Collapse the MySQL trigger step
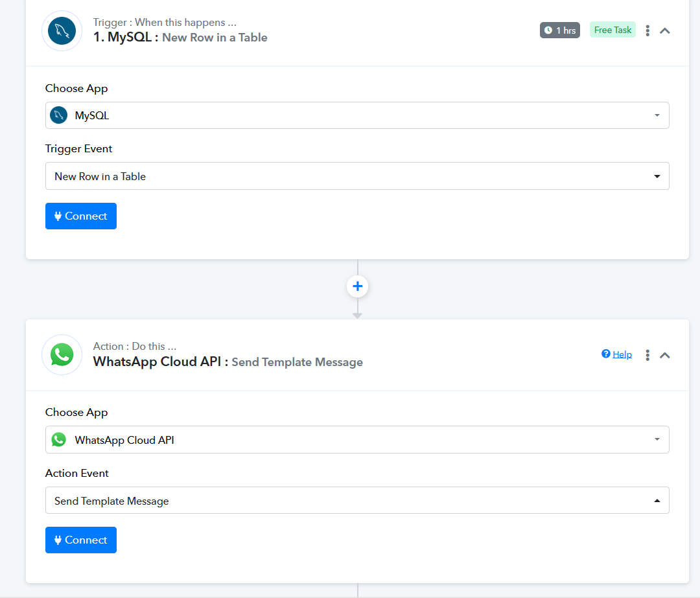 coord(665,31)
